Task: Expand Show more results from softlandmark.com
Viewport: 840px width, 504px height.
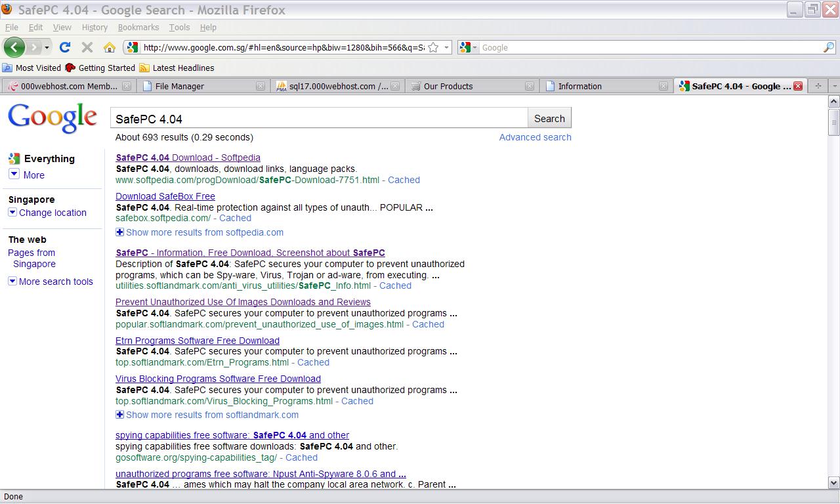Action: [207, 415]
